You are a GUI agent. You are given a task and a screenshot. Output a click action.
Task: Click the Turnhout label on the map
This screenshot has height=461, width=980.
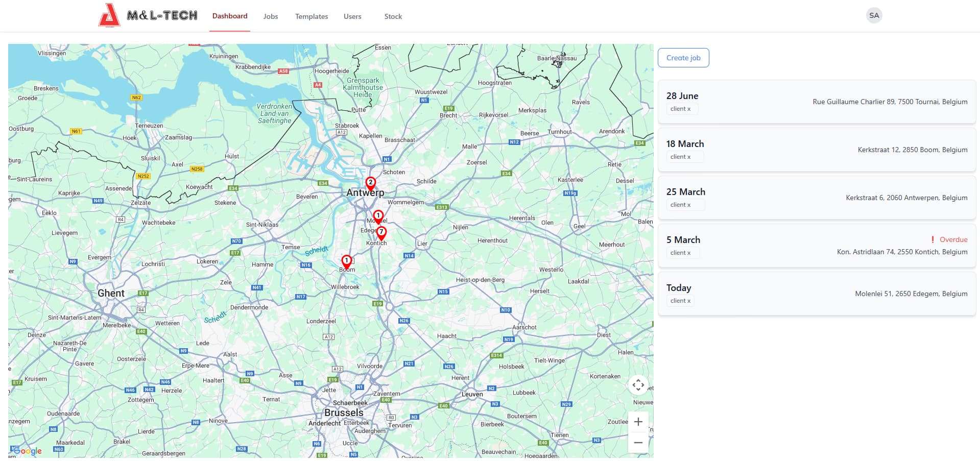[559, 132]
